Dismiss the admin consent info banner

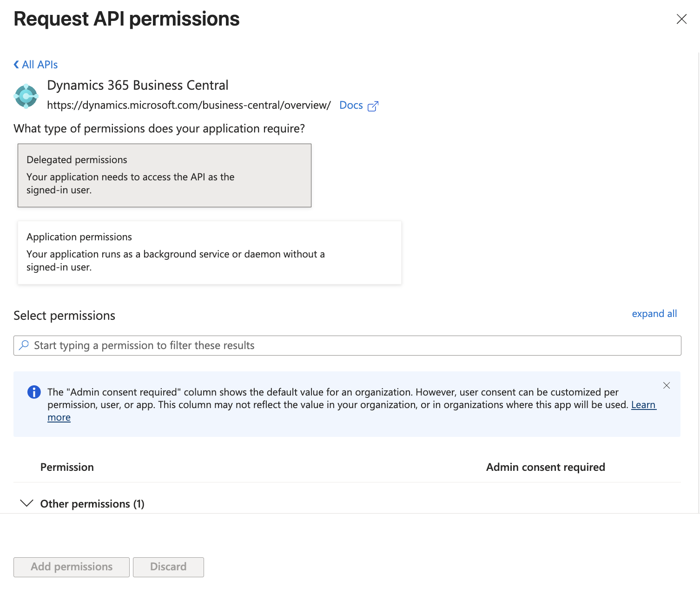667,385
